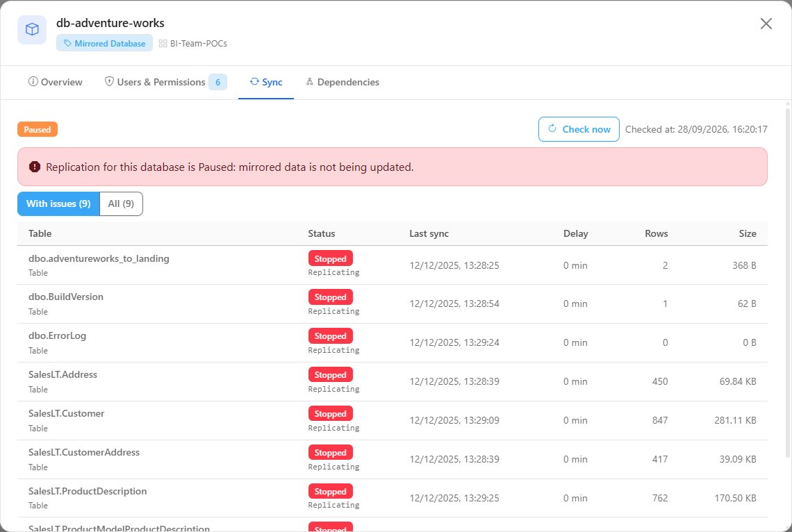
Task: Click Stopped badge for dbo.adventureworks_to_landing
Action: tap(330, 258)
